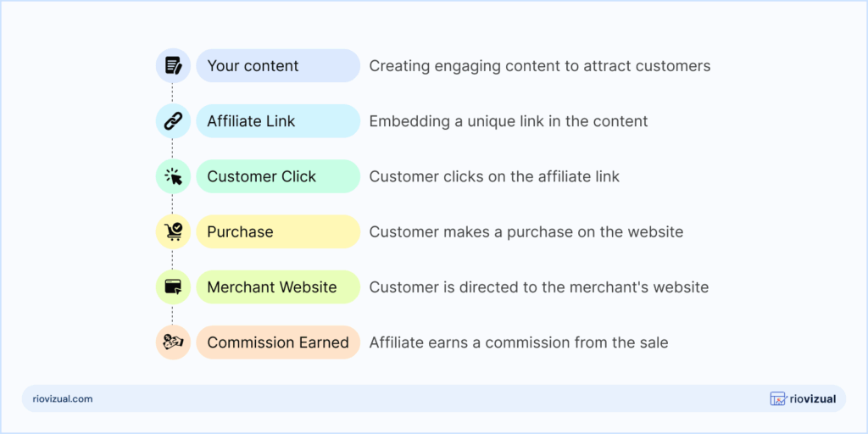
Task: Select the "Merchant Website" label pill
Action: tap(277, 287)
